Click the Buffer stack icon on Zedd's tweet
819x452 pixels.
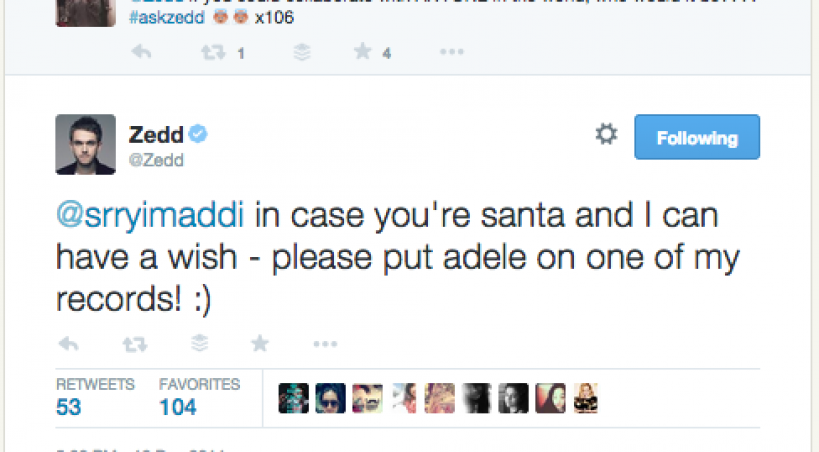pyautogui.click(x=199, y=344)
